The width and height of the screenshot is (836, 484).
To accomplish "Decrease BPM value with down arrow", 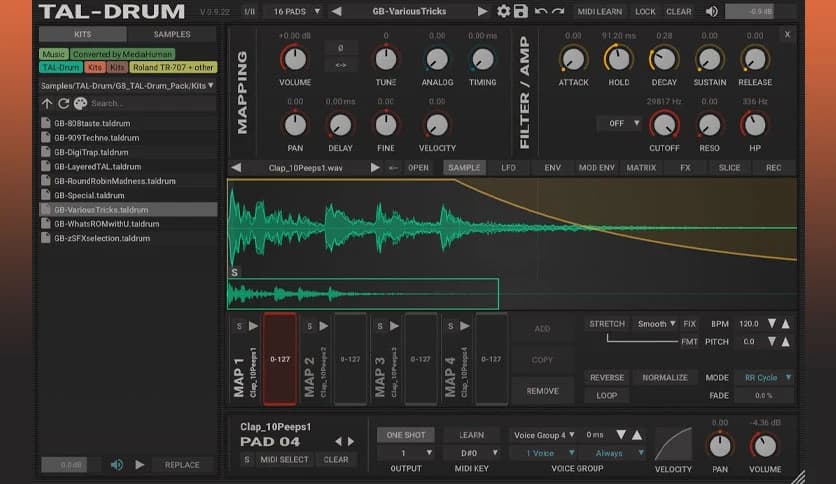I will click(x=771, y=324).
